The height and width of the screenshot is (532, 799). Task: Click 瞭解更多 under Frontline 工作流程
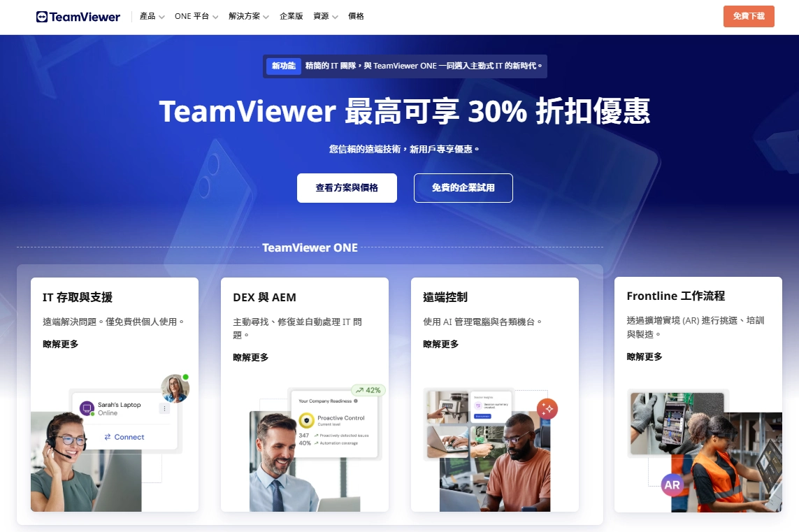tap(645, 357)
